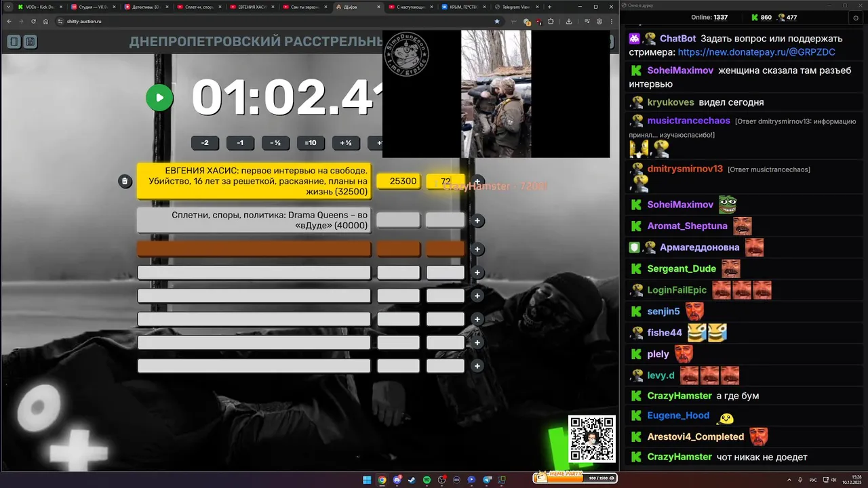Open the donatepay.ru link in chat
This screenshot has height=488, width=868.
pyautogui.click(x=756, y=52)
